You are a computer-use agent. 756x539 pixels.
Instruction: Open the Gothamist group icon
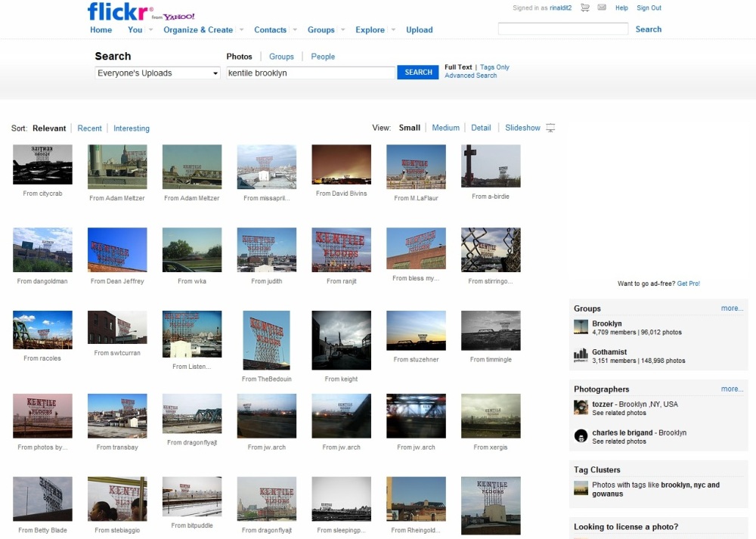click(x=581, y=355)
